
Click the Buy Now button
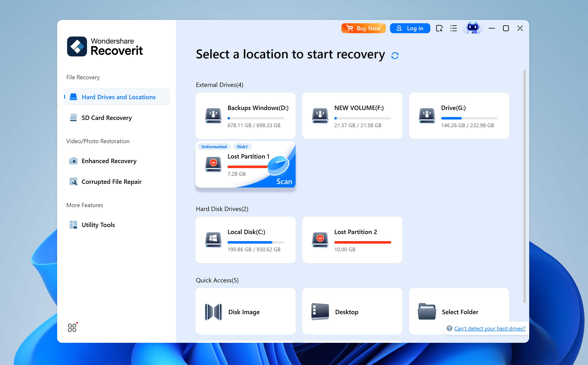(x=363, y=28)
